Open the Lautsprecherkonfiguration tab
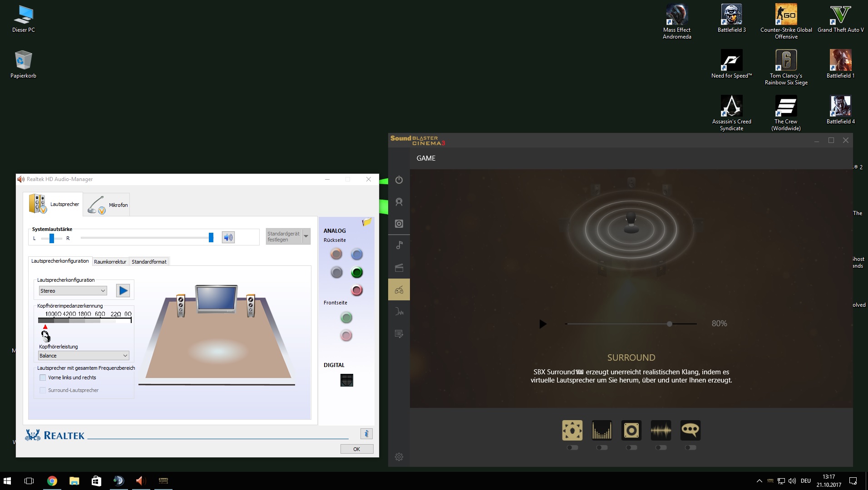 [x=60, y=261]
